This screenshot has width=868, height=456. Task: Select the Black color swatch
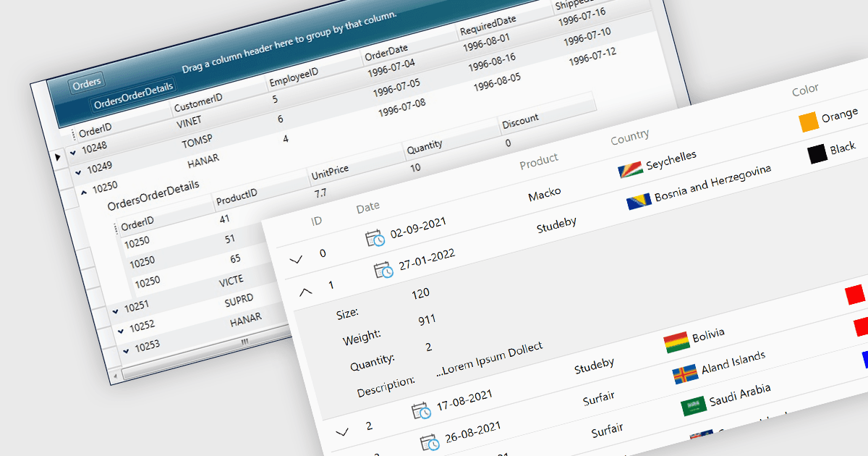[817, 153]
